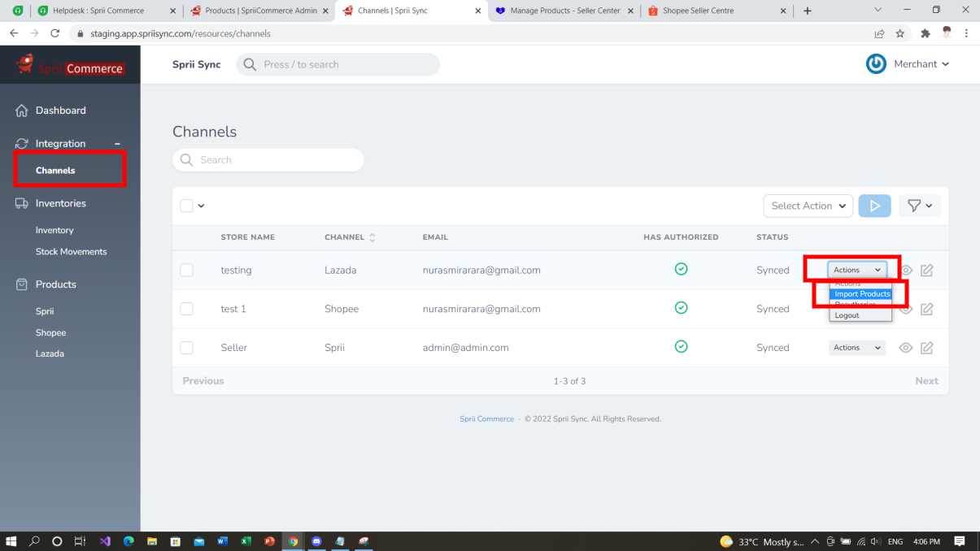Open Sprii products in sidebar
Viewport: 980px width, 551px height.
(x=45, y=312)
